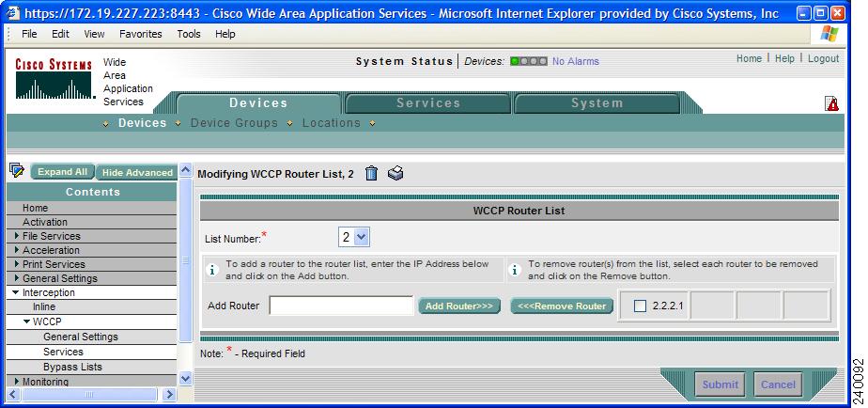Screen dimensions: 868x408
Task: Open the Tools menu
Action: (x=189, y=34)
